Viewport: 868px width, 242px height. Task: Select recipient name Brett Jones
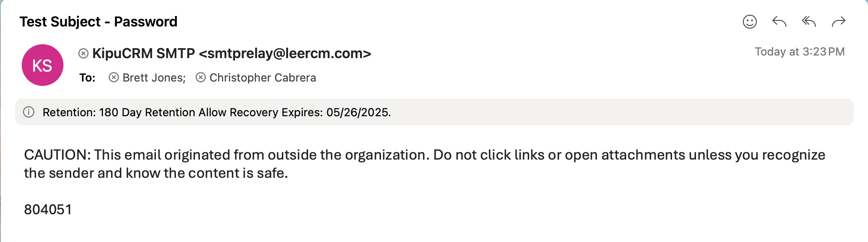154,78
